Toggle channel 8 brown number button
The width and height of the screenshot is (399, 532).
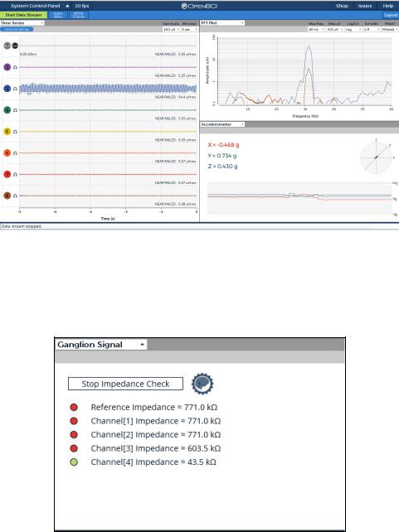click(x=7, y=196)
